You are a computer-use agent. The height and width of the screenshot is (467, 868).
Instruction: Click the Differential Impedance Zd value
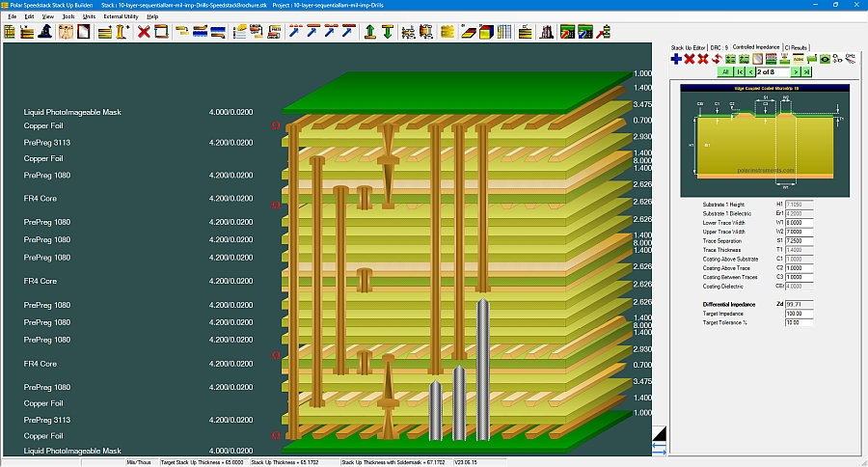(799, 304)
